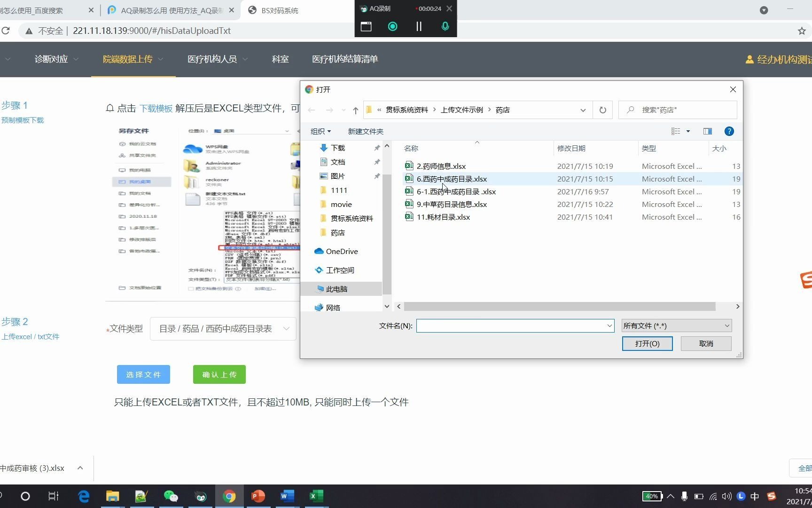Screen dimensions: 812x508
Task: Open File Explorer from the taskbar
Action: click(x=113, y=496)
